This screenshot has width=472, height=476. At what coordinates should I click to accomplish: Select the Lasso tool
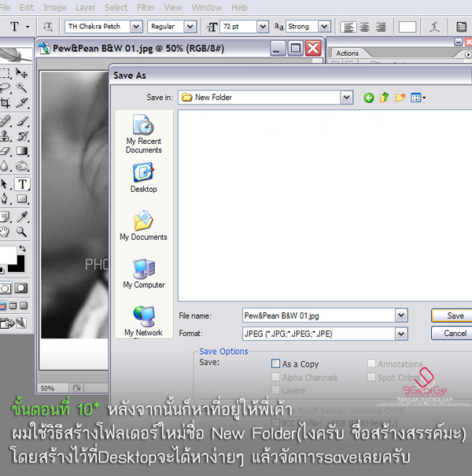pyautogui.click(x=6, y=88)
